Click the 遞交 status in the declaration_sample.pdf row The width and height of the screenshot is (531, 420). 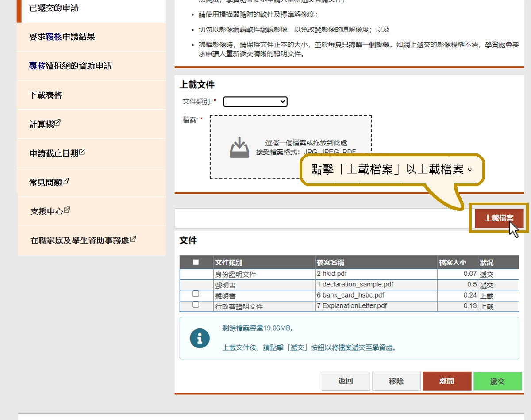[487, 285]
